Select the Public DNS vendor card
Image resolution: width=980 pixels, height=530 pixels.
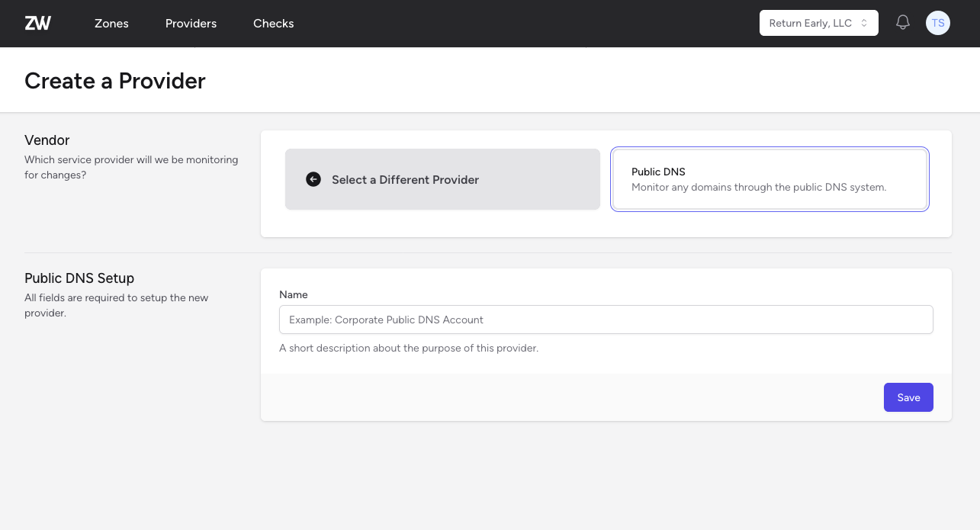(770, 178)
